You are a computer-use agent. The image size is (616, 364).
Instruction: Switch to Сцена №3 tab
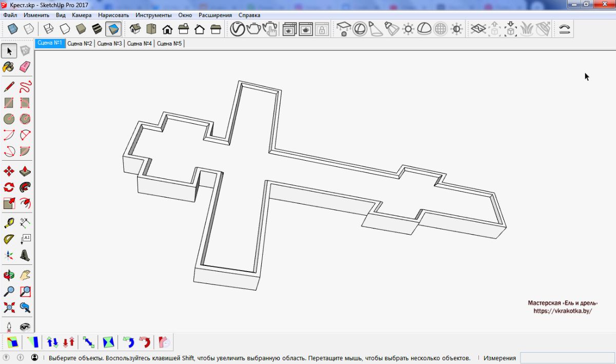point(109,44)
